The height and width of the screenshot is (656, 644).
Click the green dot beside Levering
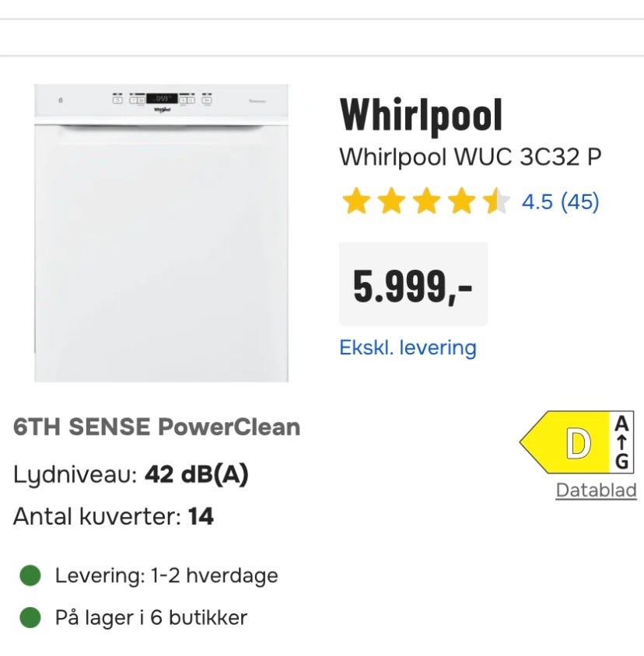pyautogui.click(x=30, y=576)
